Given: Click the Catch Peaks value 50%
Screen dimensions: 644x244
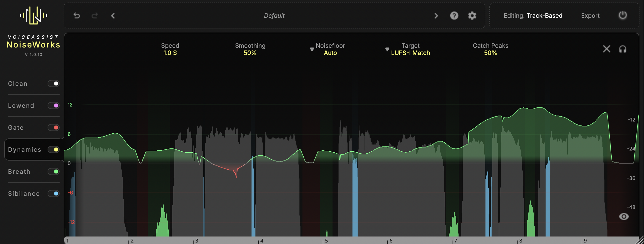Looking at the screenshot, I should pos(491,53).
